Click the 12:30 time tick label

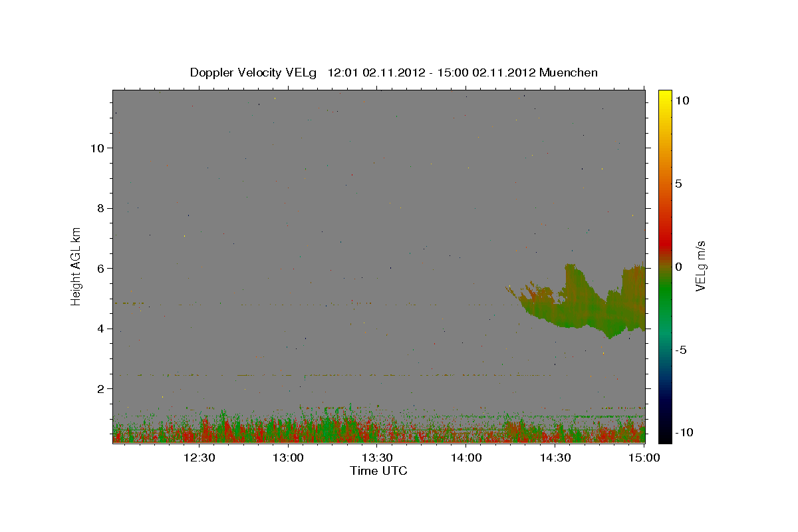(199, 458)
